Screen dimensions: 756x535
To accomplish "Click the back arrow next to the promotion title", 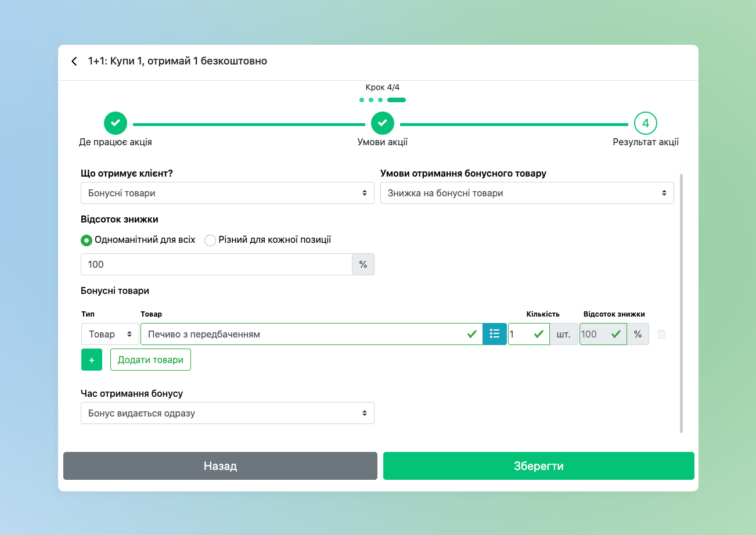I will click(x=74, y=62).
